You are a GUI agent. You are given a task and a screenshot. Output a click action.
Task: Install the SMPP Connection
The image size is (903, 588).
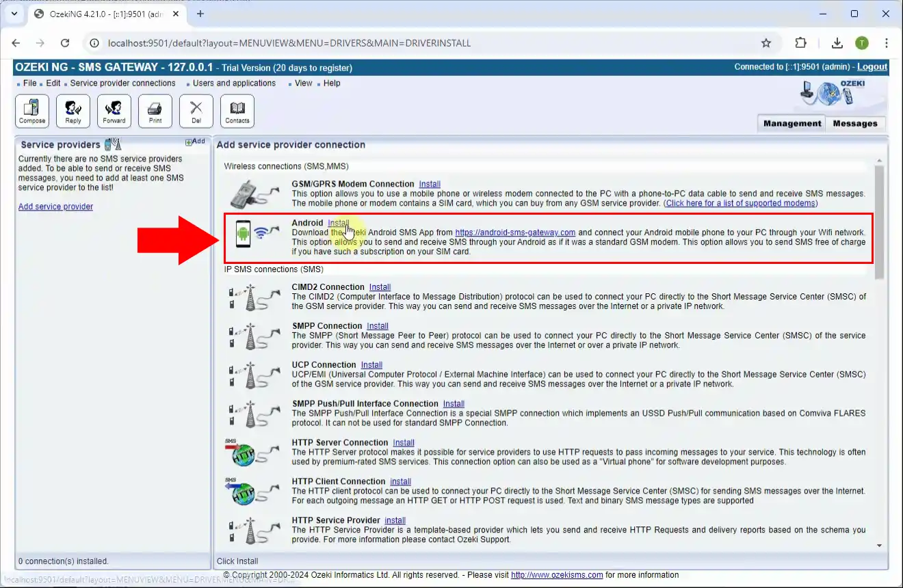tap(378, 326)
